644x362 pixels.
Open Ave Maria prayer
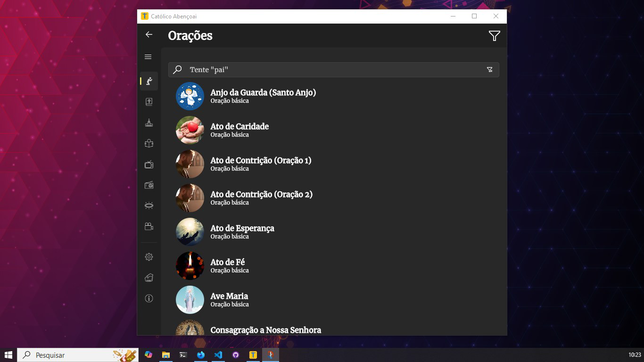click(x=334, y=300)
